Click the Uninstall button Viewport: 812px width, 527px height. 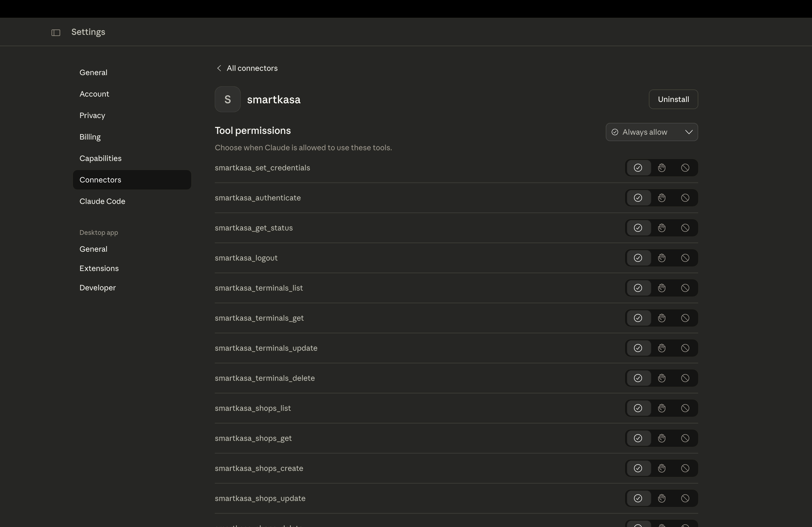point(673,99)
